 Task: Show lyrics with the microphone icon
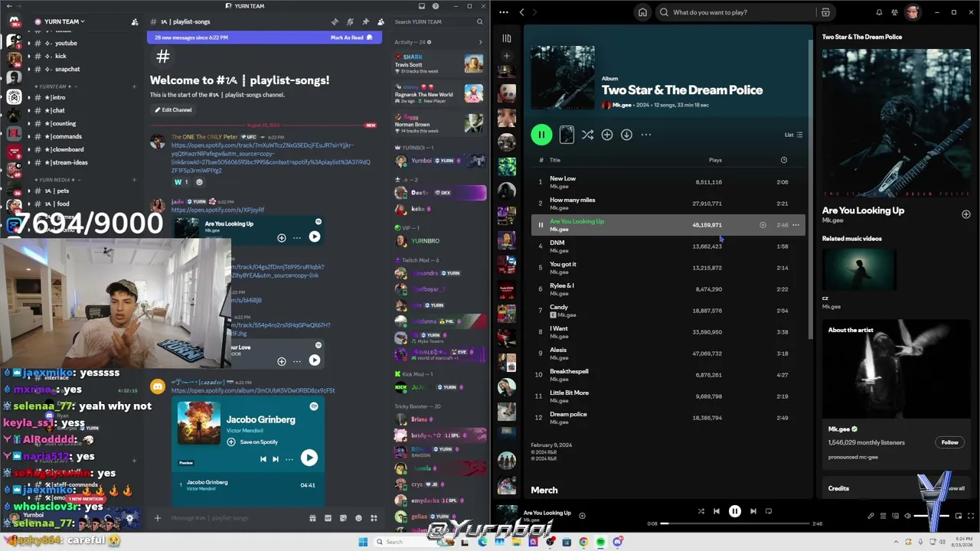click(871, 516)
